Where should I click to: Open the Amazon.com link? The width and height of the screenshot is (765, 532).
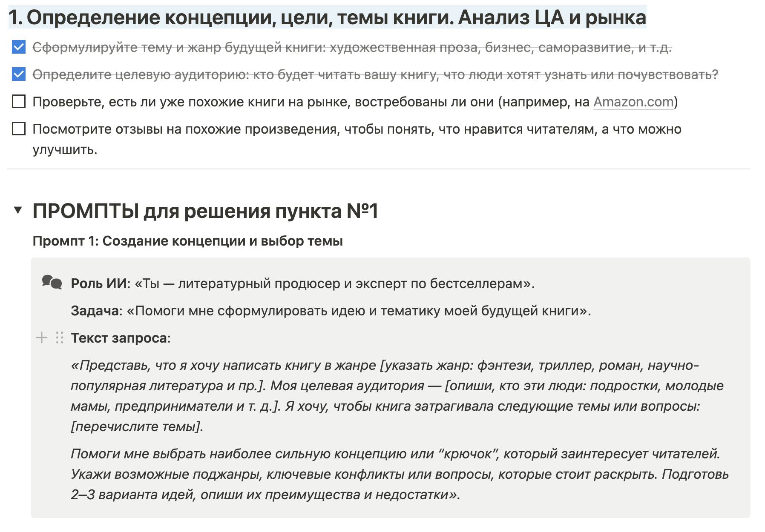coord(633,102)
